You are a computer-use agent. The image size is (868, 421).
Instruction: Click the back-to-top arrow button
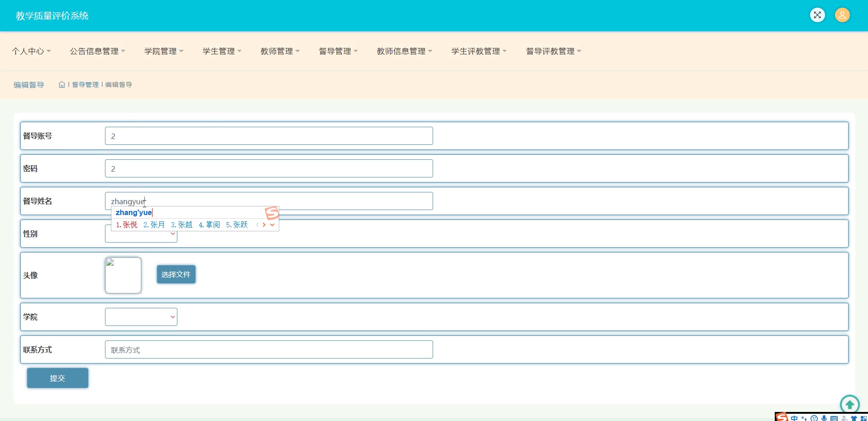[849, 404]
